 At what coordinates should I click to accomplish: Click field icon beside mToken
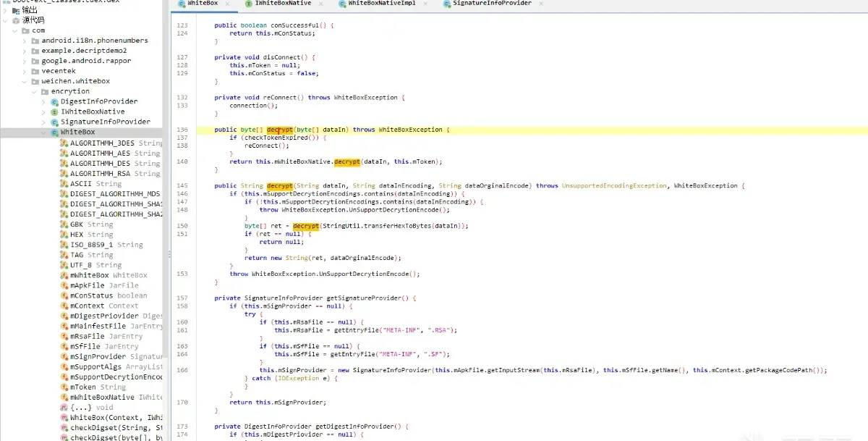click(x=64, y=387)
